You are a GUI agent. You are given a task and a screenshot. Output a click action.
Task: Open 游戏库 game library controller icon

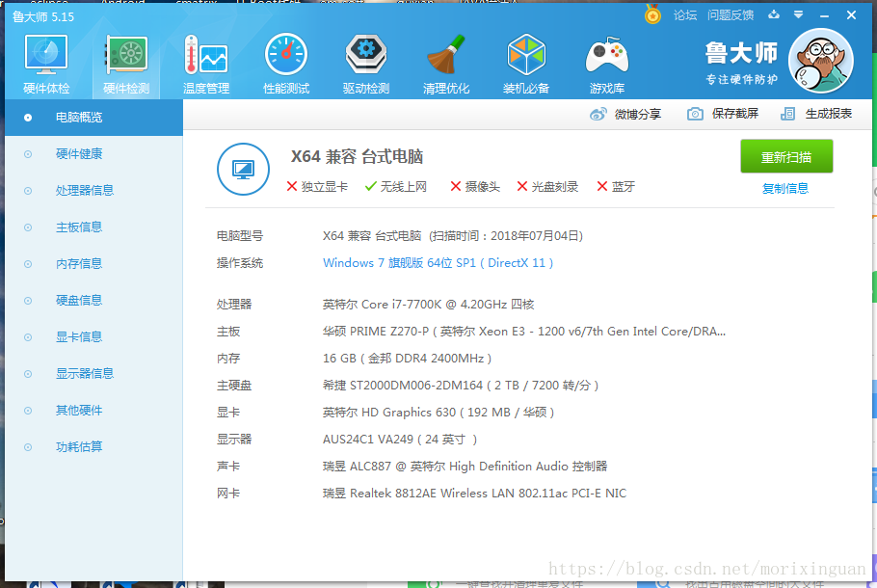pos(607,65)
